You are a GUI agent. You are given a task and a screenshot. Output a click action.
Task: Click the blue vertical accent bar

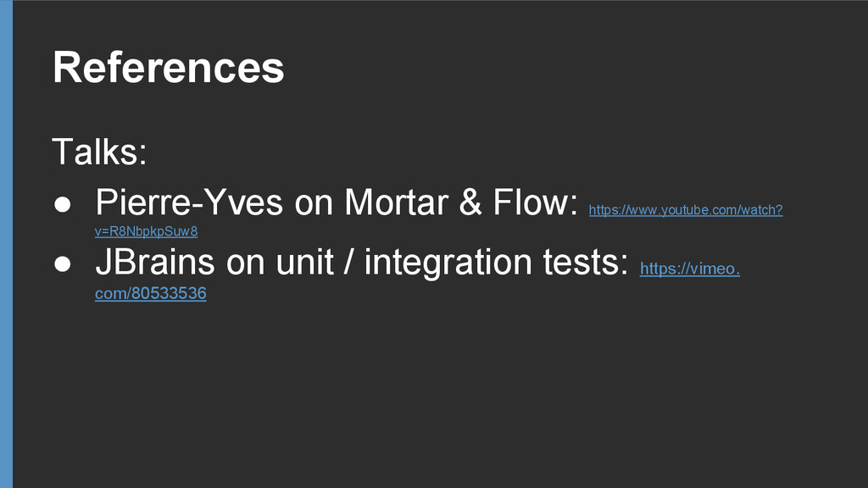pos(6,244)
